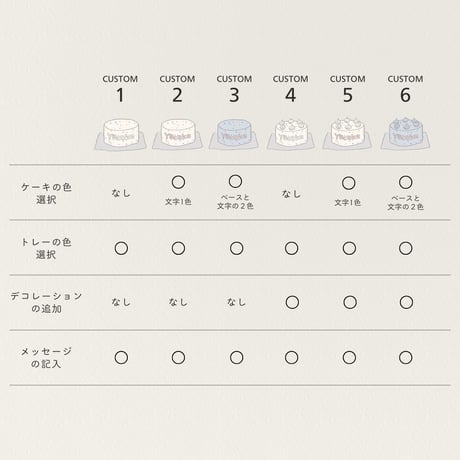Click the CUSTOM 3 blue cake illustration
460x460 pixels.
tap(234, 134)
